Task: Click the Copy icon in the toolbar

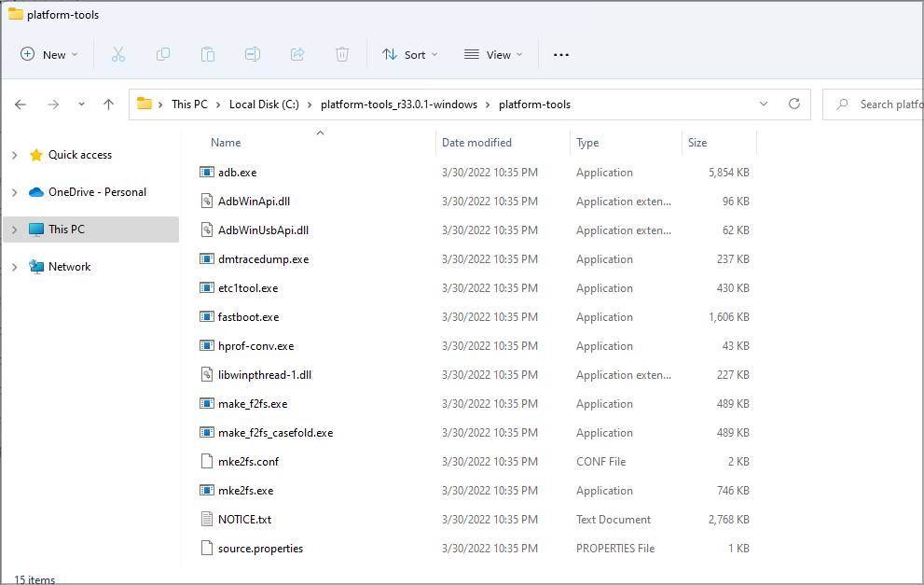Action: click(162, 54)
